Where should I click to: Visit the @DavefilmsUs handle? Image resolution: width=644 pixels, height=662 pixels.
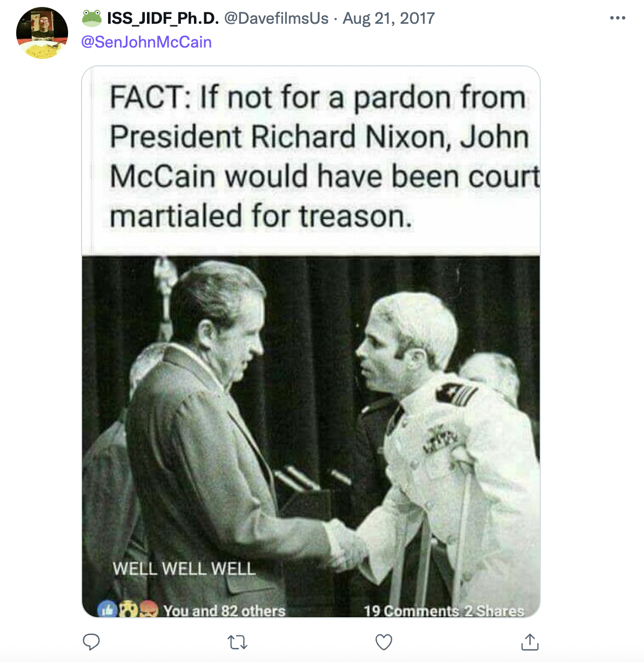click(276, 18)
